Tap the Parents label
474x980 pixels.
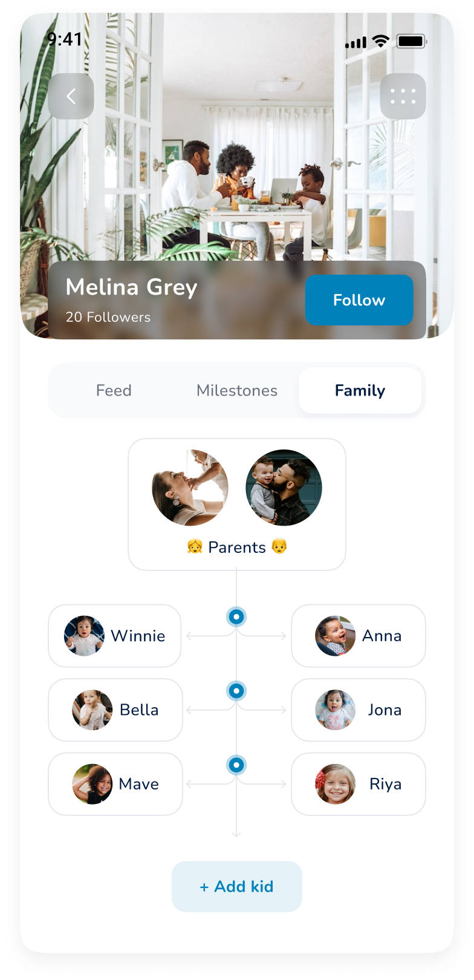pos(237,547)
